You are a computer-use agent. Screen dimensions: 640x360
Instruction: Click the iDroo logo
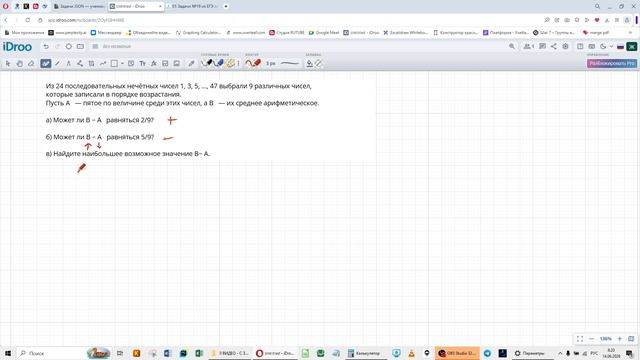17,47
